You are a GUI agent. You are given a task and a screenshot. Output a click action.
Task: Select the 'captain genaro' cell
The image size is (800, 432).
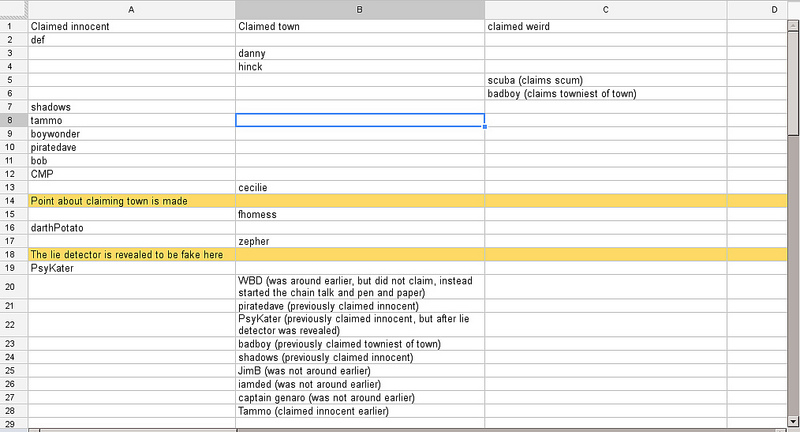tap(360, 397)
